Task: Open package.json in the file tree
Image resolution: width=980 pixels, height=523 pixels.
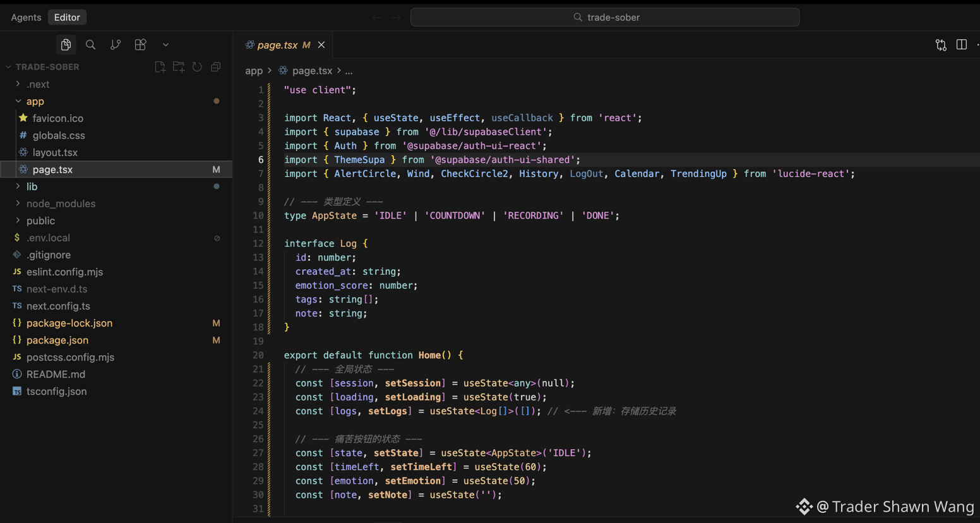Action: click(57, 340)
